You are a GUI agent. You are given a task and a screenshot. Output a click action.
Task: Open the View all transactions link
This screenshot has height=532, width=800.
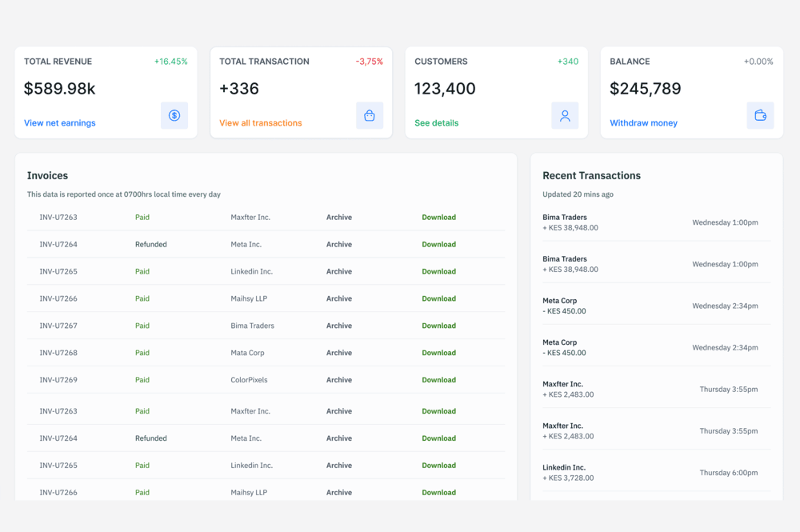[260, 123]
